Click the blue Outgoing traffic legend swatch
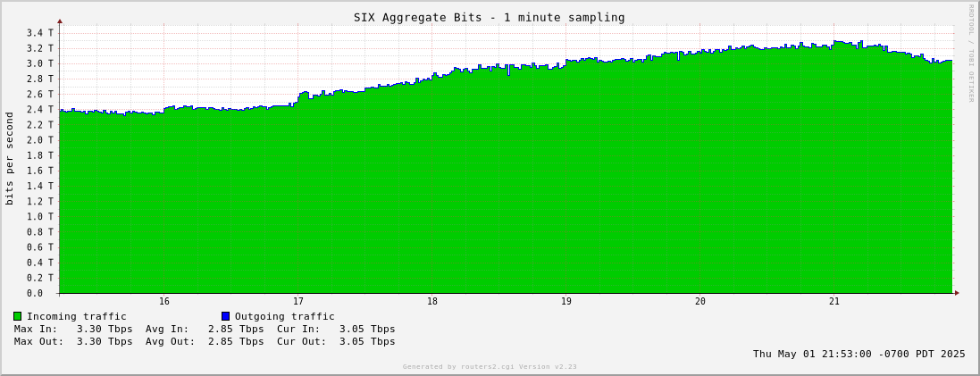980x376 pixels. [x=226, y=317]
